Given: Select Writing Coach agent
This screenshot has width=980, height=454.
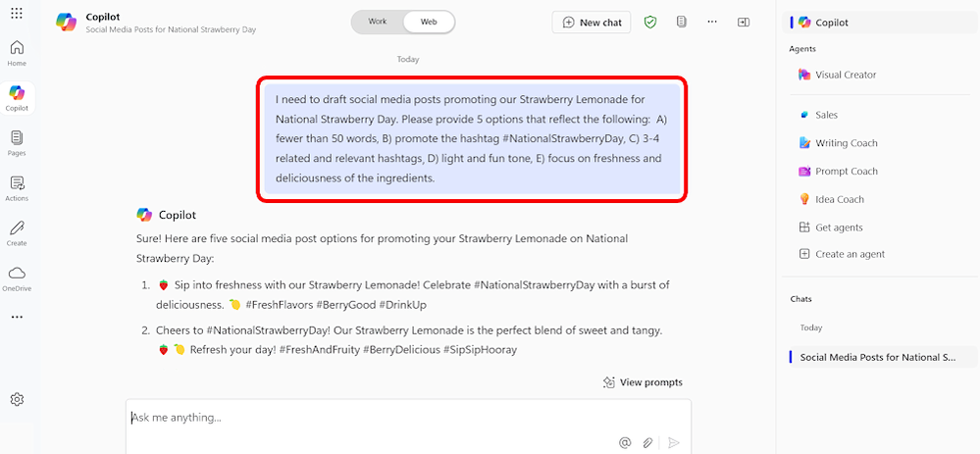Looking at the screenshot, I should point(846,143).
